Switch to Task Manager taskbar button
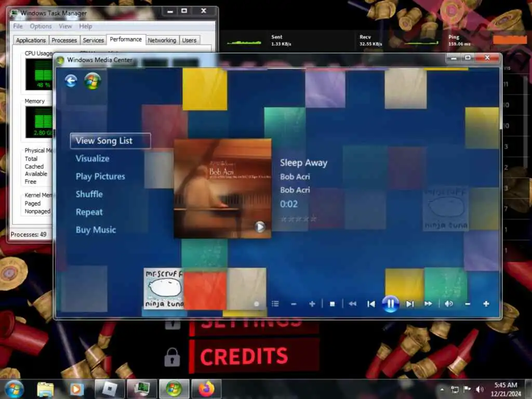Image resolution: width=532 pixels, height=399 pixels. (x=142, y=389)
